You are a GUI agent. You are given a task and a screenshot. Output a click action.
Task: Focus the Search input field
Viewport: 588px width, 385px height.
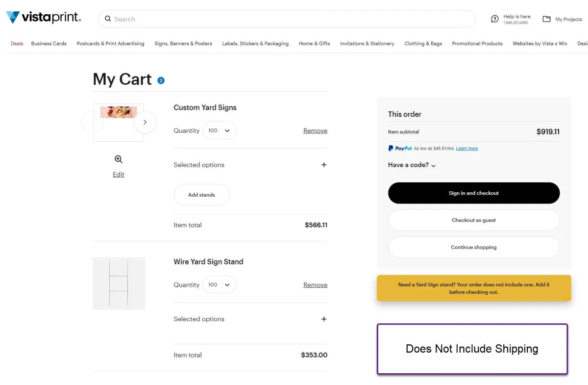(289, 19)
